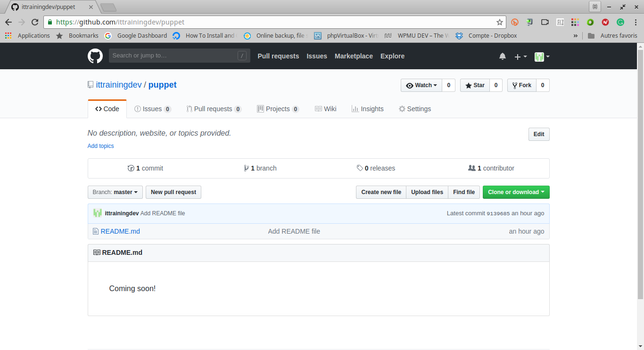Screen dimensions: 644x350
Task: Click the colorful grid extension icon
Action: pyautogui.click(x=575, y=22)
